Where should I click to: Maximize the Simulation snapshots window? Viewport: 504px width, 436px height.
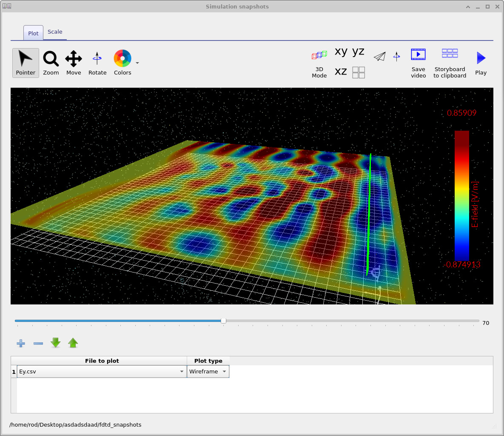pyautogui.click(x=487, y=7)
